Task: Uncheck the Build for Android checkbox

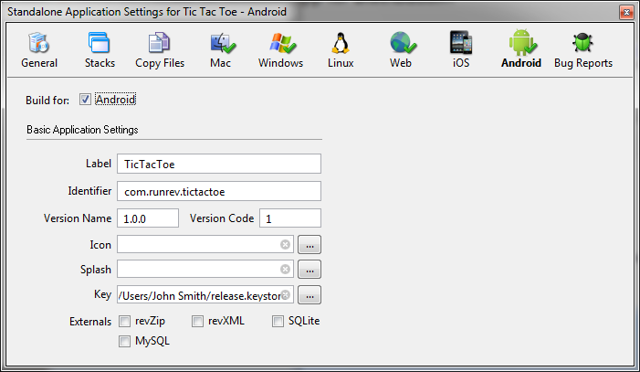Action: (85, 99)
